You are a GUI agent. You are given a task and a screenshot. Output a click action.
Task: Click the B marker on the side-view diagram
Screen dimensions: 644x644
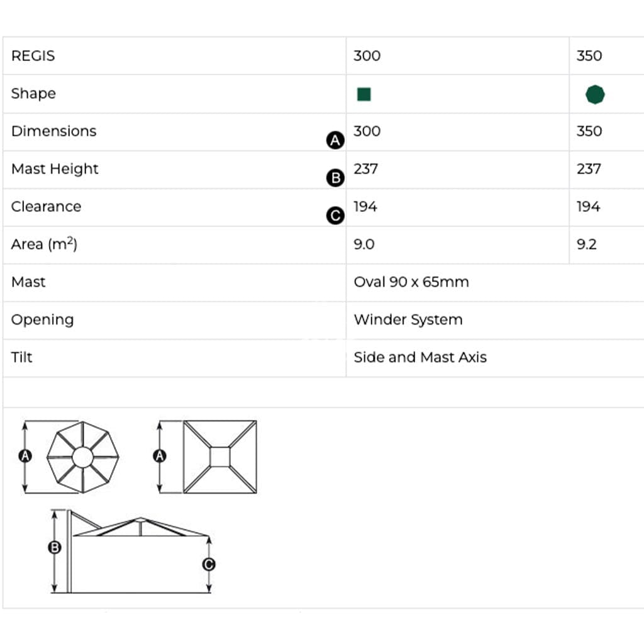(55, 547)
